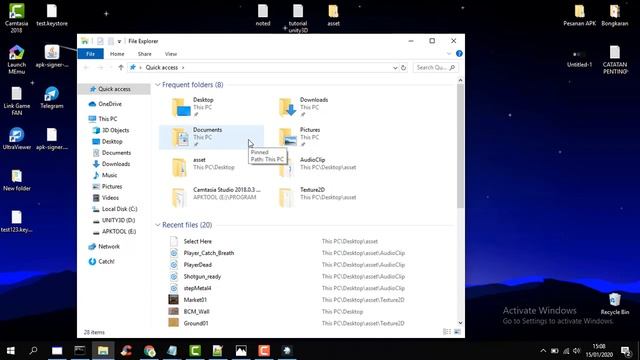Screen dimensions: 640x360
Task: Refresh the Quick access view
Action: 403,68
